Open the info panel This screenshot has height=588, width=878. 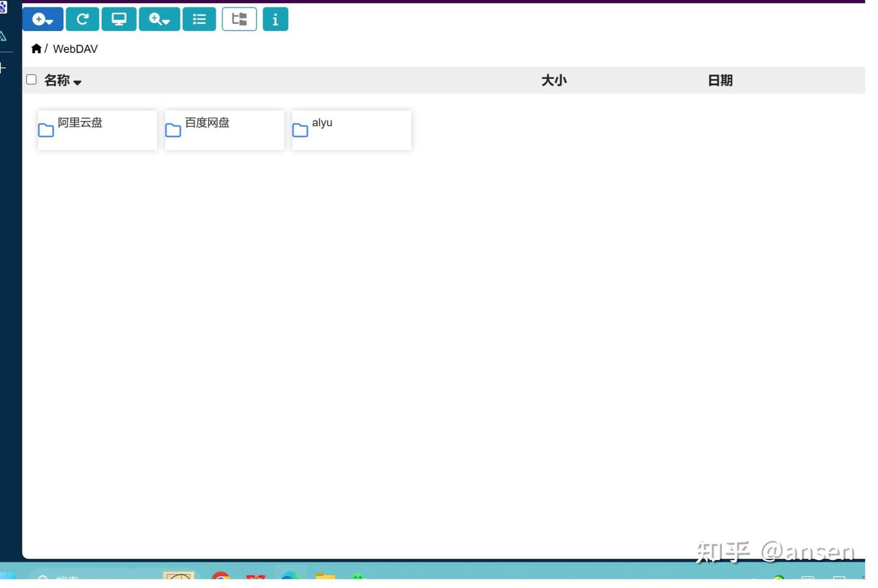[x=276, y=19]
